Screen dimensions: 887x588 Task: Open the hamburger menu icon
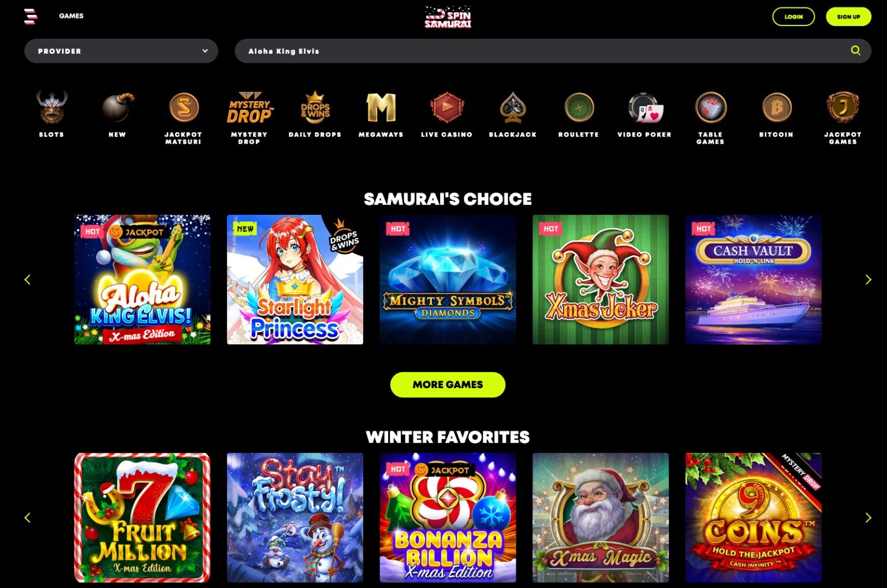coord(31,16)
